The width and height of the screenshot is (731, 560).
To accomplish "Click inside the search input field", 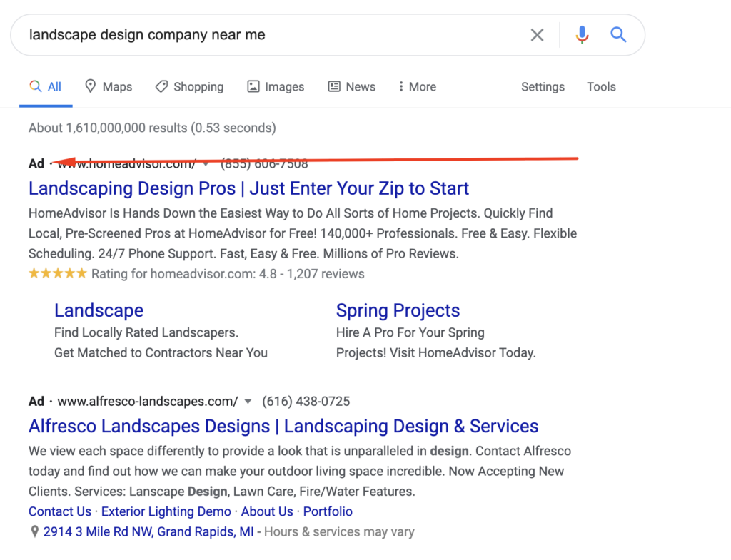I will point(214,34).
